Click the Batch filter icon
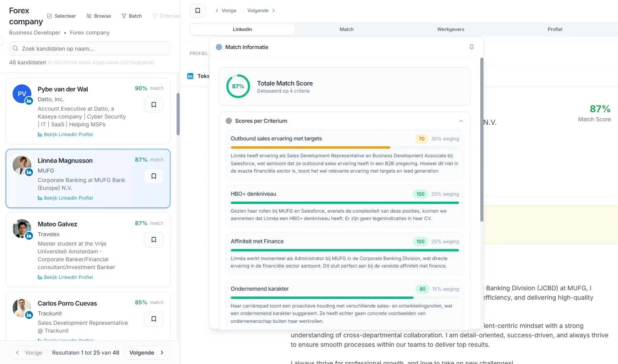Image resolution: width=618 pixels, height=364 pixels. 124,16
